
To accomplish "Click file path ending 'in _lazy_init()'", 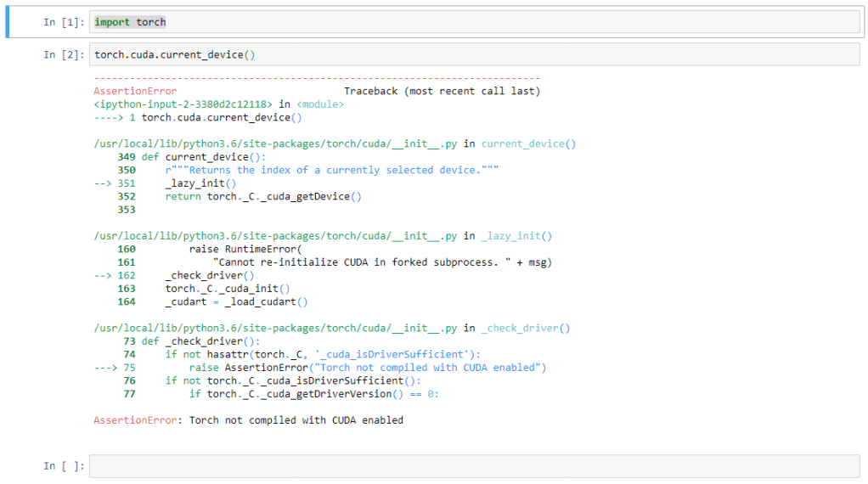I will point(323,236).
